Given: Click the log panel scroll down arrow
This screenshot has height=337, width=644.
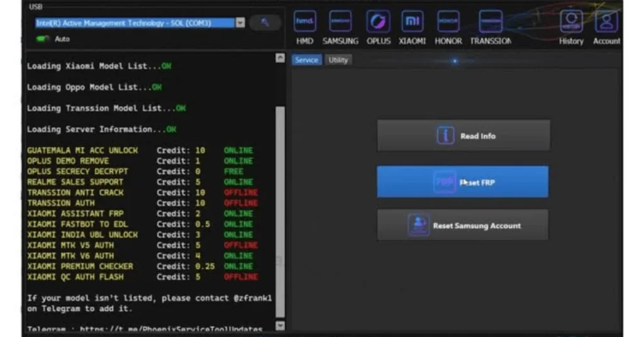Looking at the screenshot, I should coord(280,326).
